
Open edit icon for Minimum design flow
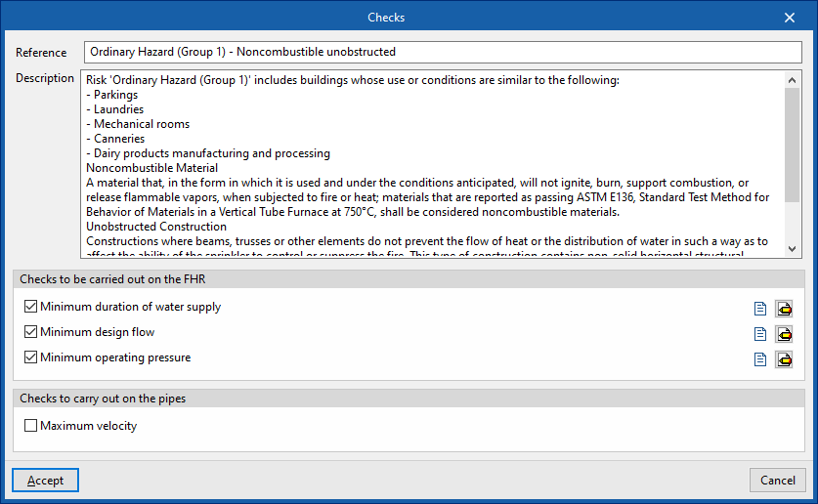[784, 334]
